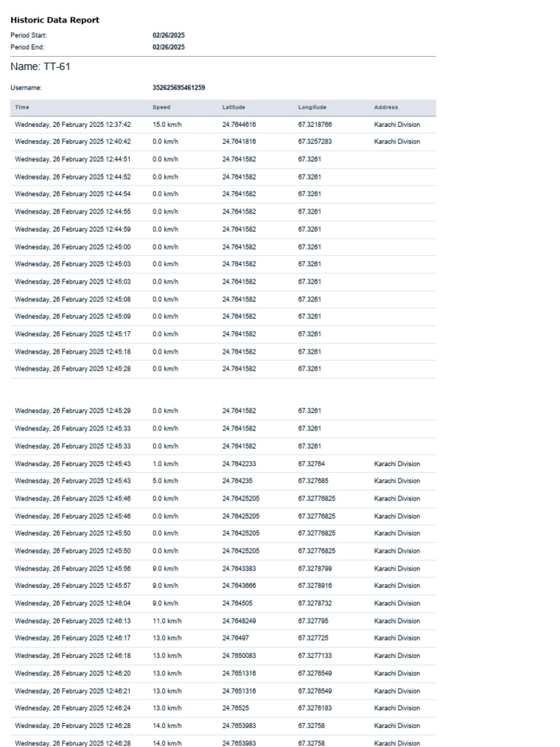Select the Longitude column header
The width and height of the screenshot is (560, 747).
click(x=312, y=108)
